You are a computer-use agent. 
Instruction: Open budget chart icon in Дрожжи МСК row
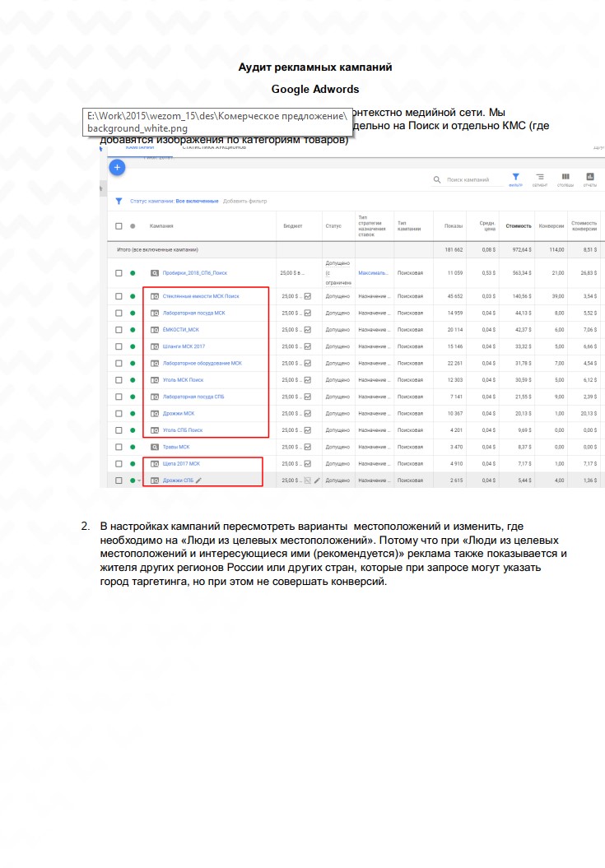click(x=308, y=414)
